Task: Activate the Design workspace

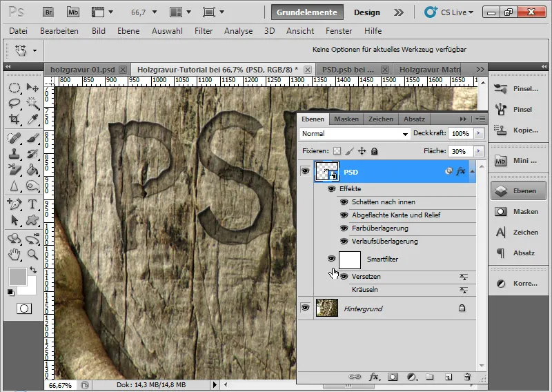Action: point(367,12)
